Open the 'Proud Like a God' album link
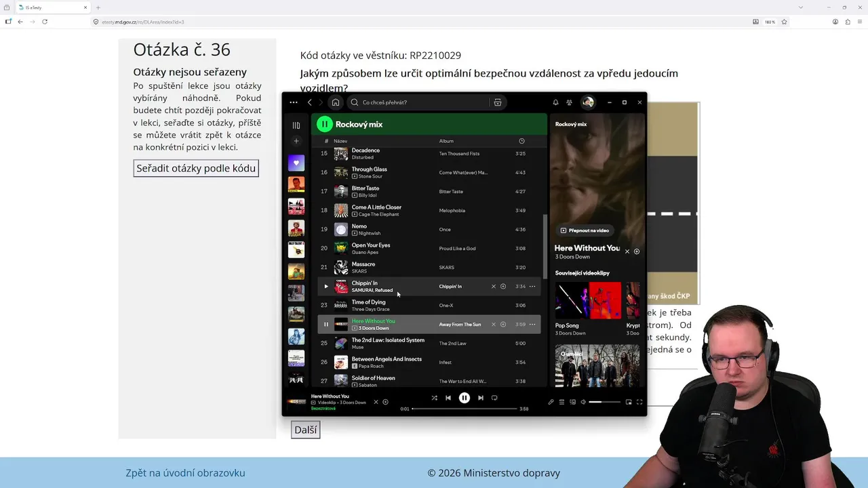Viewport: 868px width, 488px height. [457, 249]
